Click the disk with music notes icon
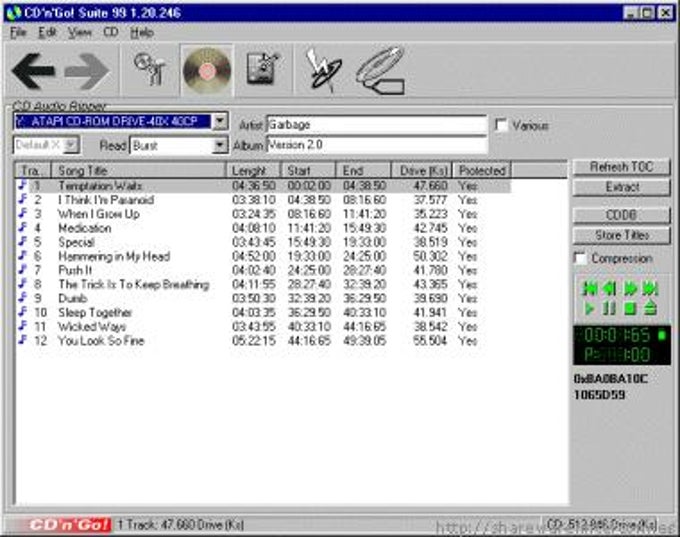Screen dimensions: 680x537 coord(262,69)
